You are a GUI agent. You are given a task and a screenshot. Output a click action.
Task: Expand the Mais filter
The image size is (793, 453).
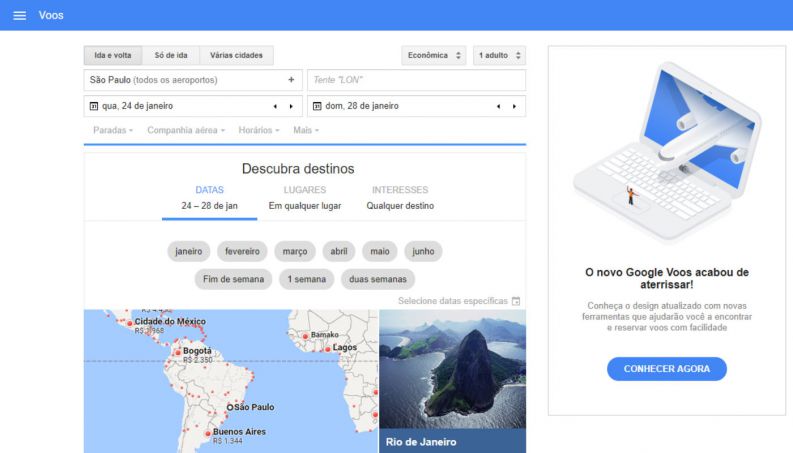306,130
